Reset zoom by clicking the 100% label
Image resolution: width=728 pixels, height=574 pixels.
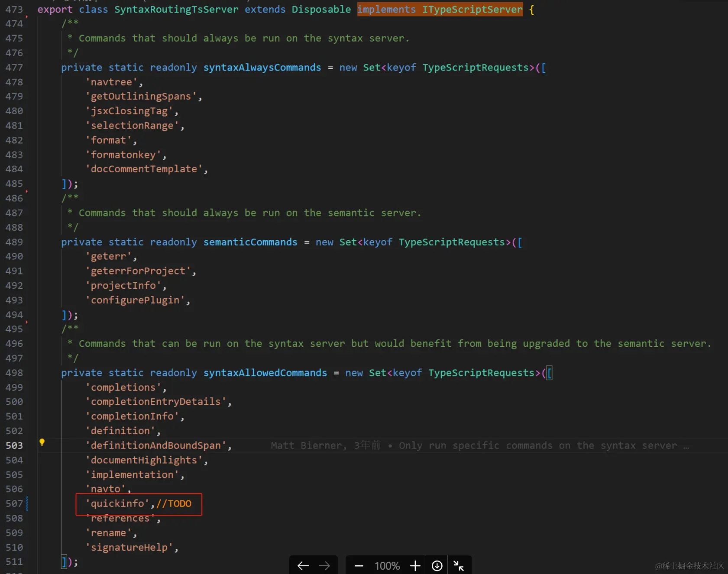tap(386, 565)
